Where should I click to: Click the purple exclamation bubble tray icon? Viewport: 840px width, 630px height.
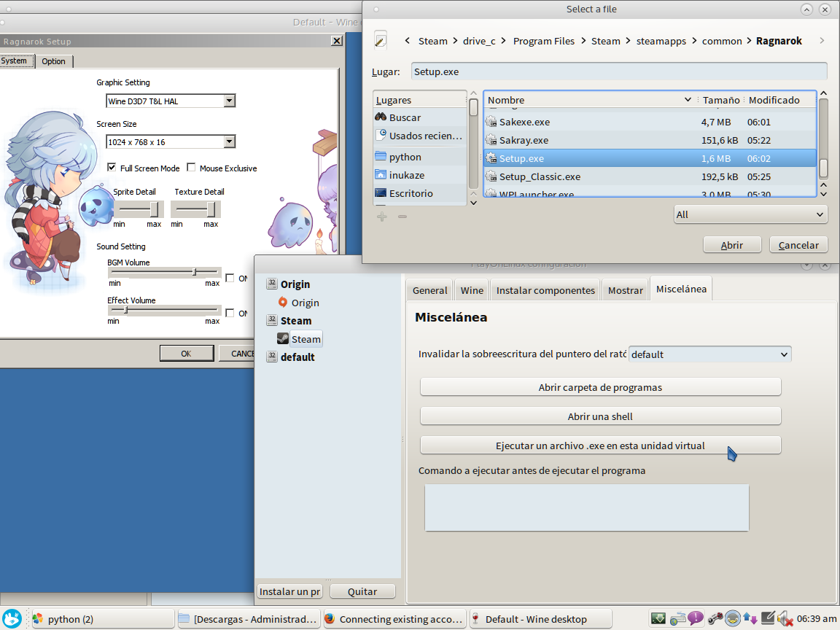[696, 619]
